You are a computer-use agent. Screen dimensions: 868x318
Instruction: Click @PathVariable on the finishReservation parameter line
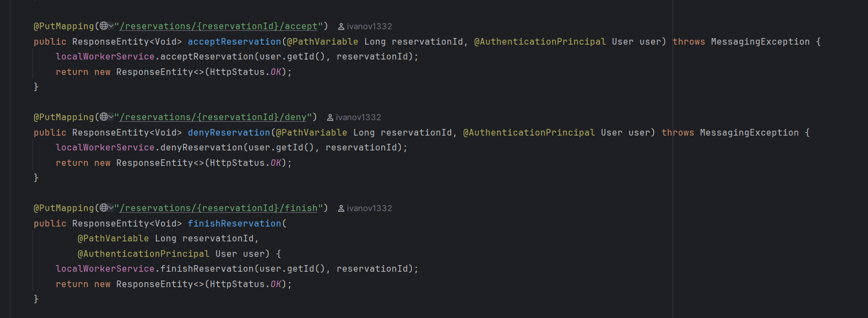pyautogui.click(x=113, y=238)
